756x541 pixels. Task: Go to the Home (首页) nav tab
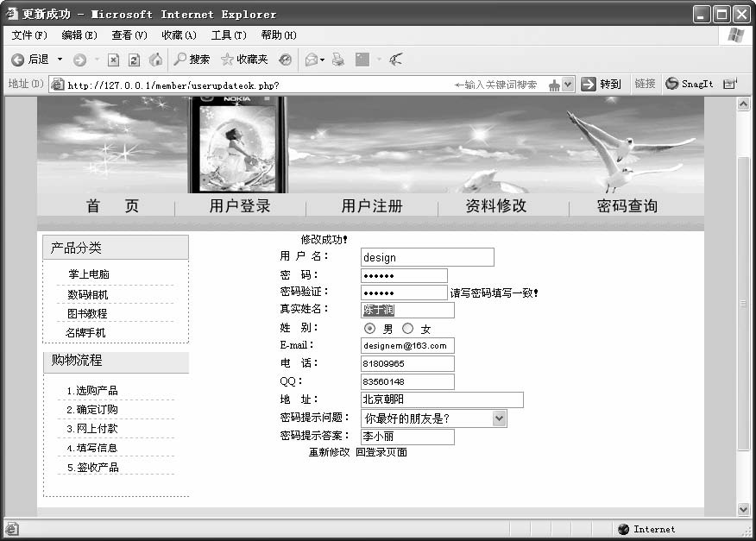[x=112, y=206]
